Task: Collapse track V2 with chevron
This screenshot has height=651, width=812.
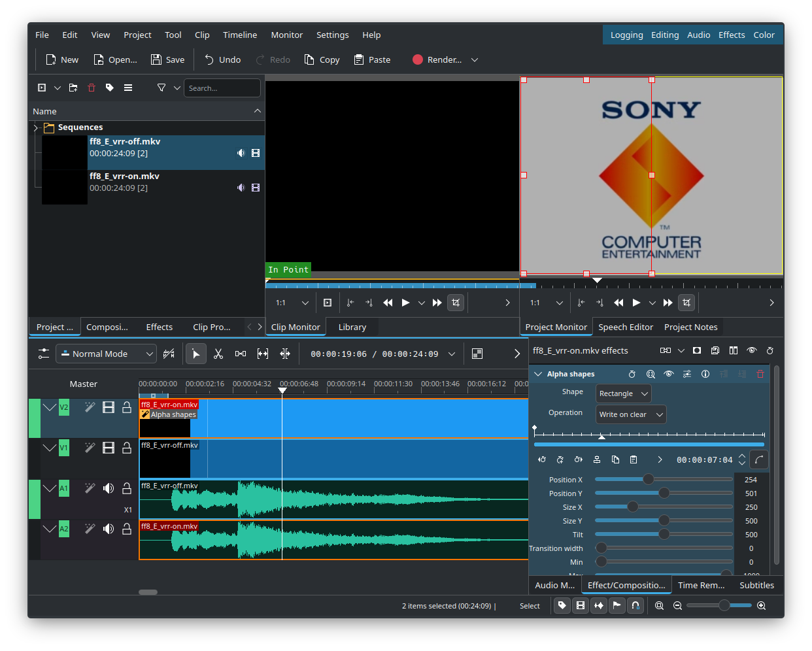Action: [50, 407]
